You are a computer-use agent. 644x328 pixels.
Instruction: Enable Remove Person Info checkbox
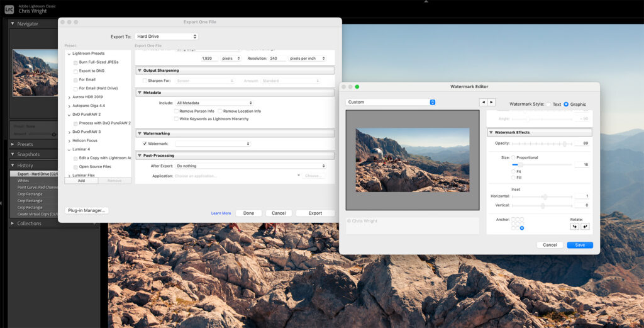(x=176, y=111)
